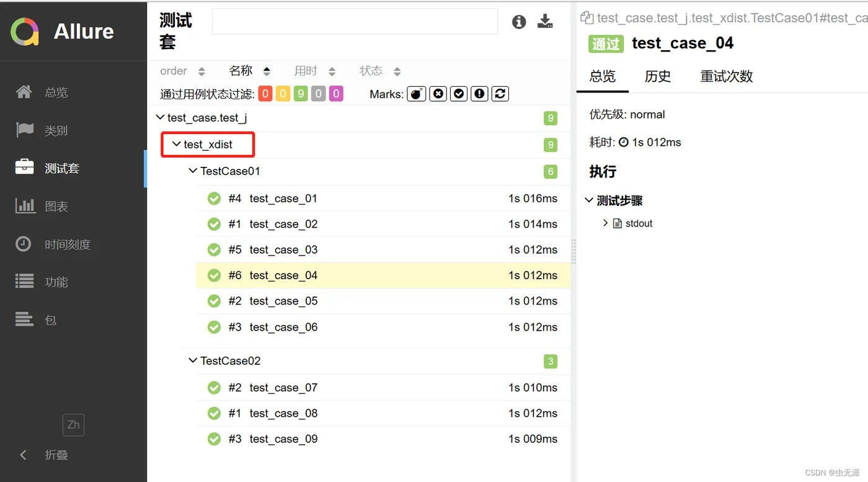Click the Allure logo in the sidebar
This screenshot has height=482, width=868.
[62, 31]
